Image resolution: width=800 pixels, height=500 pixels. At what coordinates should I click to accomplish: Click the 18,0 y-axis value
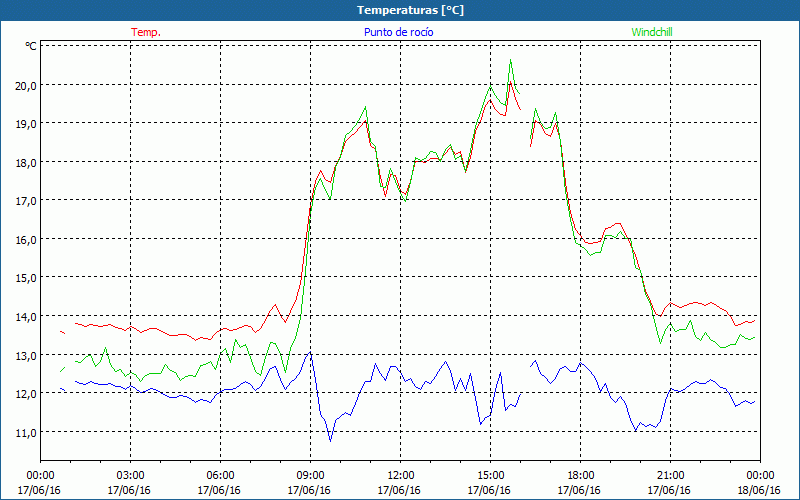point(26,163)
